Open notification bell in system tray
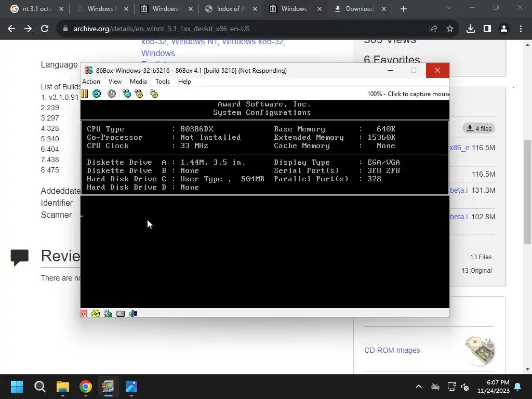532x399 pixels. tap(518, 387)
